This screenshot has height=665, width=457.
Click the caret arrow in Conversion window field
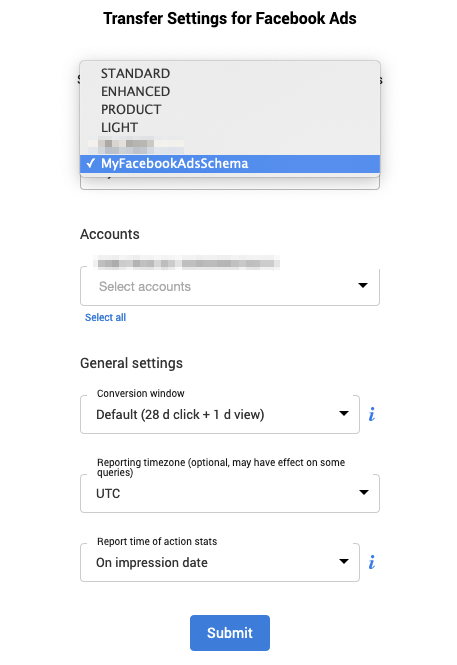(x=344, y=414)
